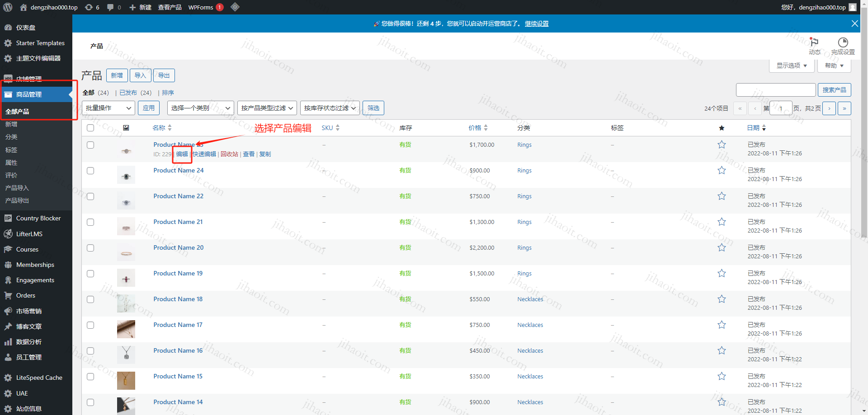Select checkbox for Product Name 19
Image resolution: width=868 pixels, height=415 pixels.
[90, 274]
